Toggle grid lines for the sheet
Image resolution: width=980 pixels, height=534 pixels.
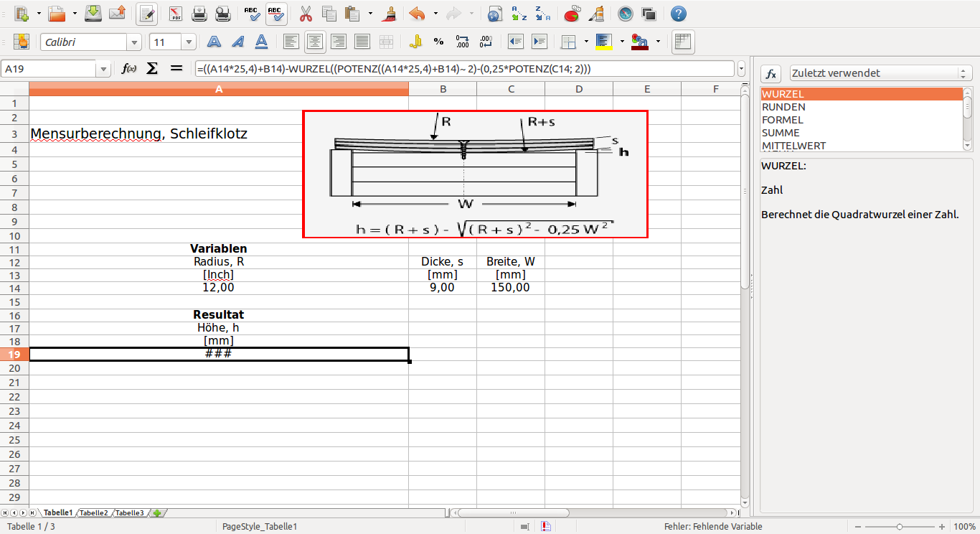pyautogui.click(x=682, y=42)
